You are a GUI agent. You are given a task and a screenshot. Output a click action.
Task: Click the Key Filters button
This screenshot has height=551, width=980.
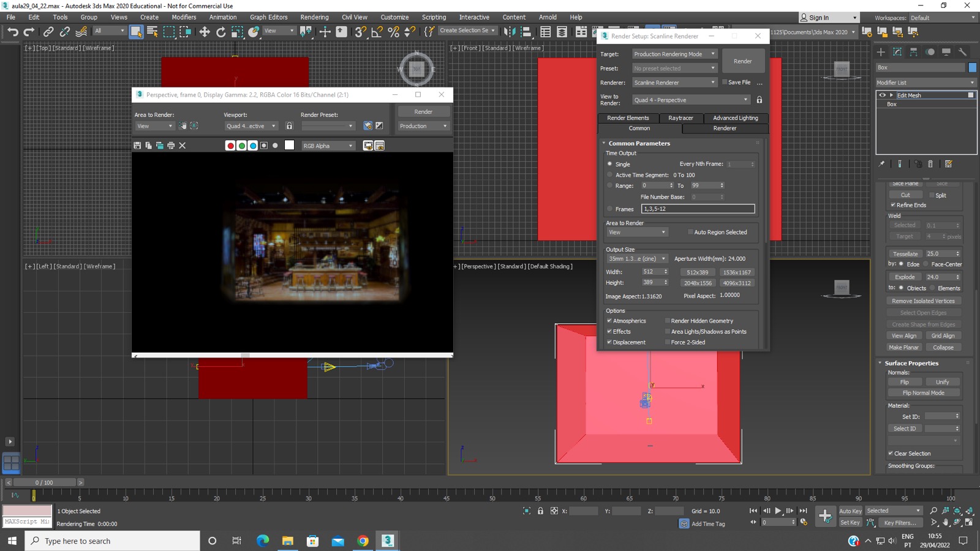(900, 523)
